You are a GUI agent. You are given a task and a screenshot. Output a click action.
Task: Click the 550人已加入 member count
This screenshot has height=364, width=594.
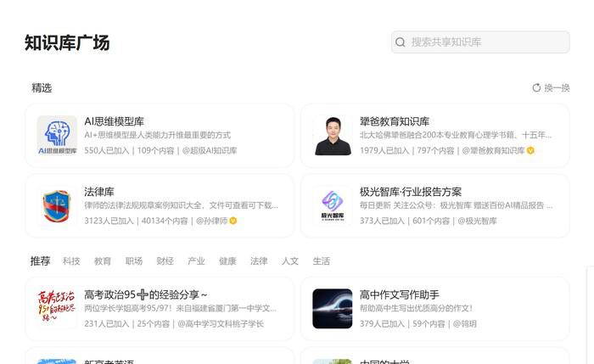point(107,150)
